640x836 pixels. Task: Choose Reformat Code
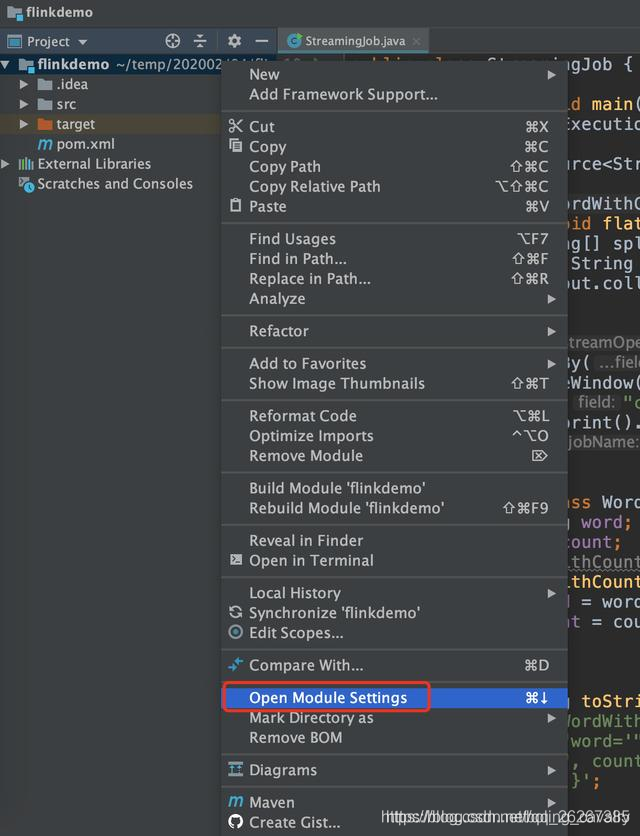[x=395, y=416]
